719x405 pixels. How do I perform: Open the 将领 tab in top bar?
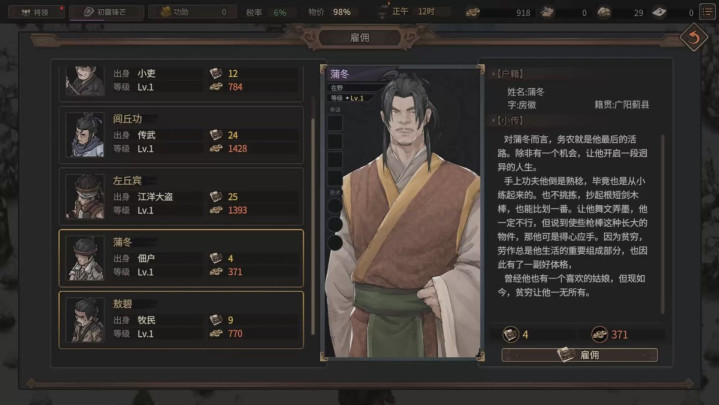click(x=36, y=12)
